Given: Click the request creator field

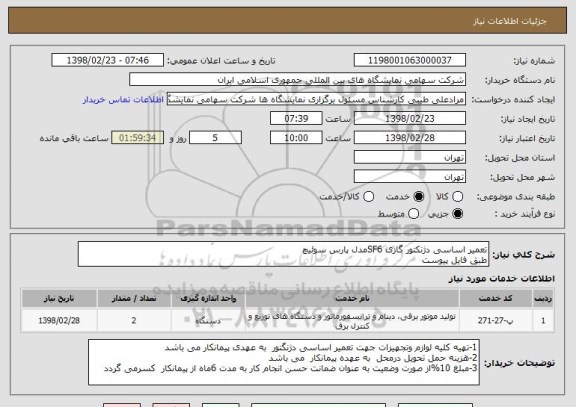Looking at the screenshot, I should [x=316, y=99].
